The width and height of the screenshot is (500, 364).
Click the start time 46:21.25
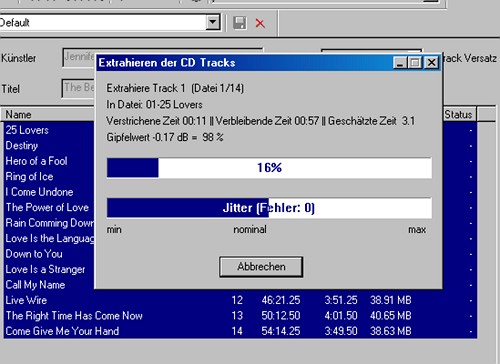pos(281,300)
